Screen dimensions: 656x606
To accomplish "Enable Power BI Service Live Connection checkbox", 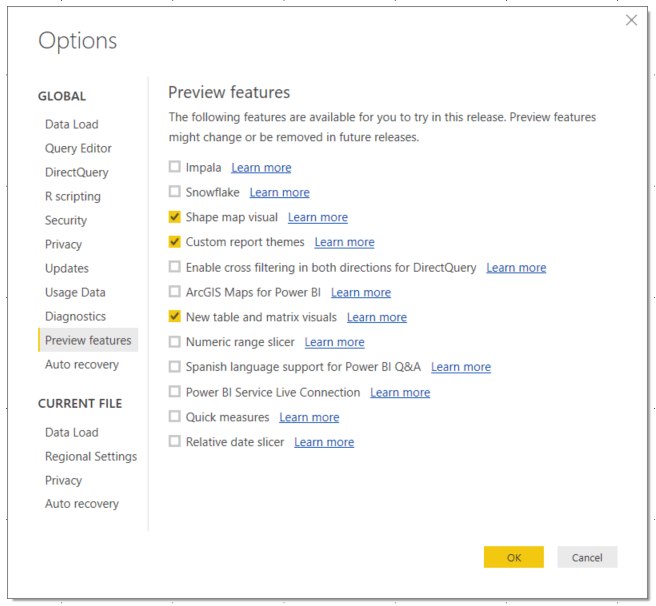I will (174, 392).
